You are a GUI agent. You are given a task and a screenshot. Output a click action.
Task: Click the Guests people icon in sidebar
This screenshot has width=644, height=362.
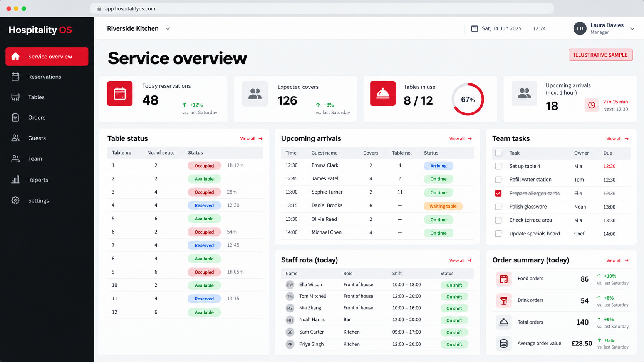15,138
